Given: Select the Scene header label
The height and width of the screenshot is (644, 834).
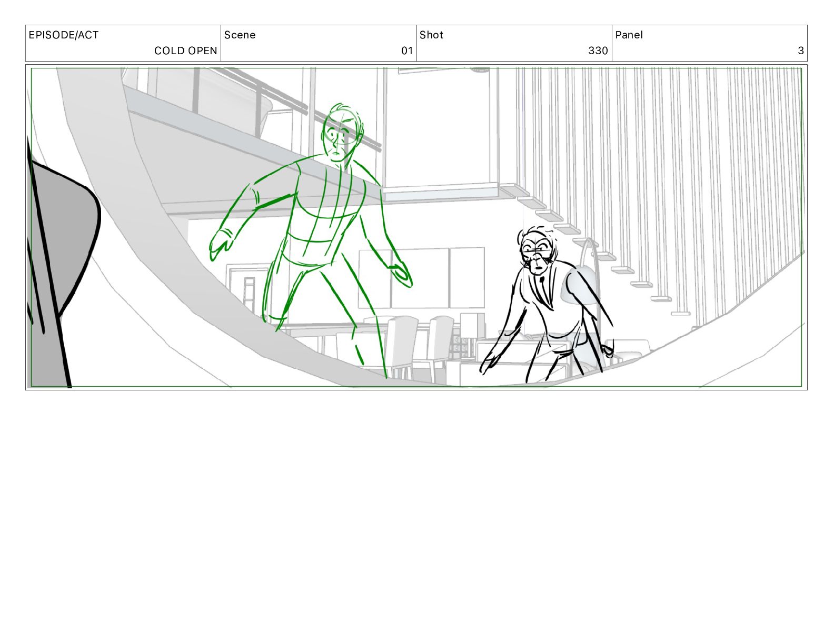Looking at the screenshot, I should point(240,35).
